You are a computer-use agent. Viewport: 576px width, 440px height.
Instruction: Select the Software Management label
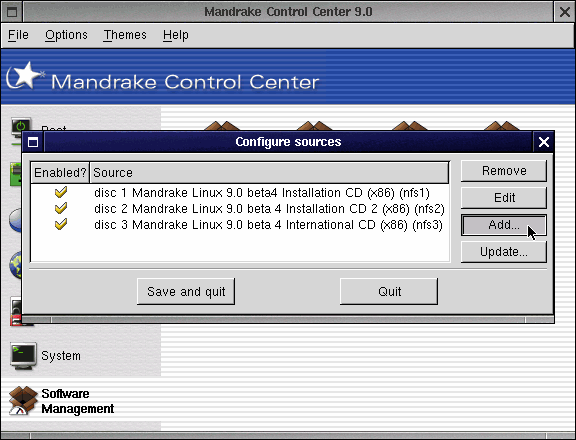point(78,401)
